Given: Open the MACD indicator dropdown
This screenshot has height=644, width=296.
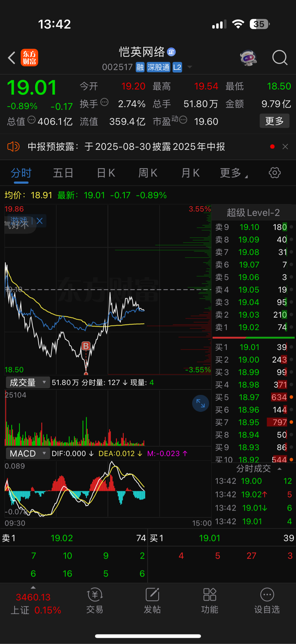Looking at the screenshot, I should tap(28, 453).
